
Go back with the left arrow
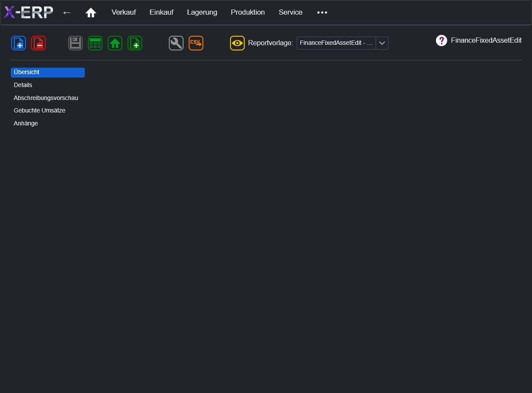click(x=67, y=12)
